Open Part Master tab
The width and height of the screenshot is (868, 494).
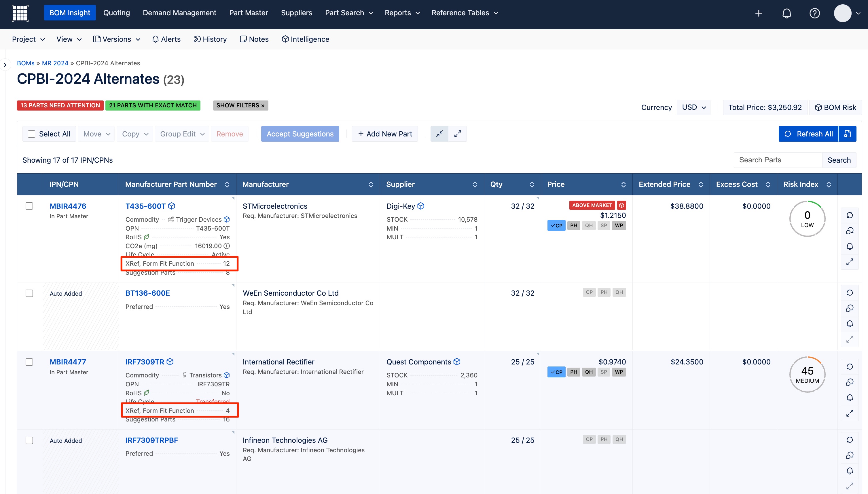(x=248, y=13)
